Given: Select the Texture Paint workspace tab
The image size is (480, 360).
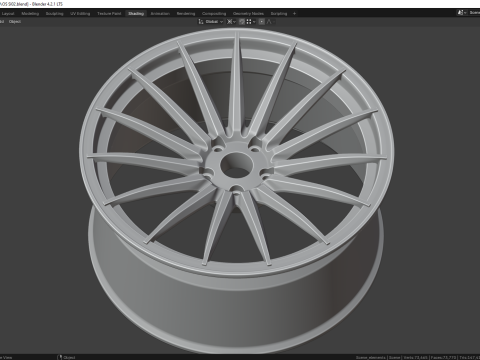Looking at the screenshot, I should pos(109,14).
